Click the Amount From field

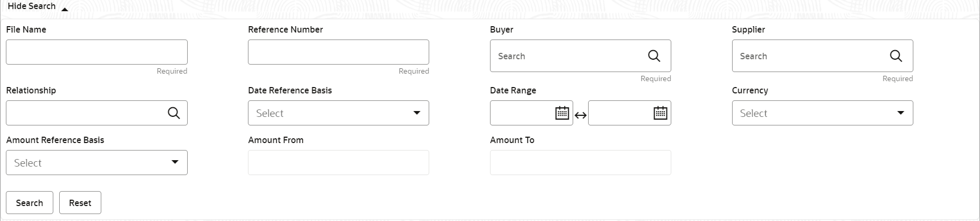(x=338, y=163)
